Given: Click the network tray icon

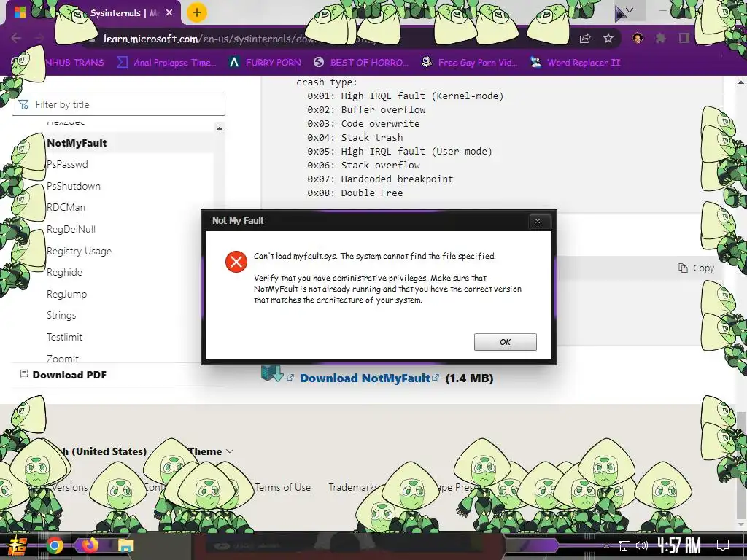Looking at the screenshot, I should pos(624,545).
